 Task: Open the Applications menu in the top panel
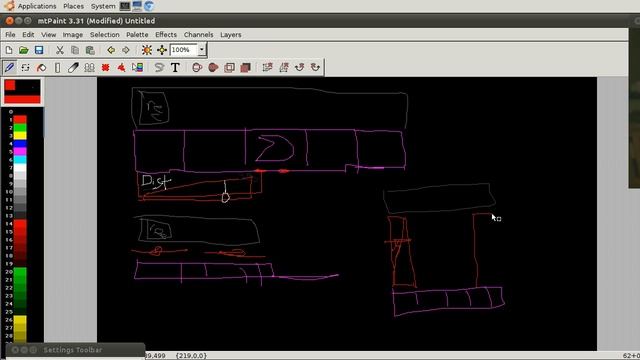tap(37, 6)
